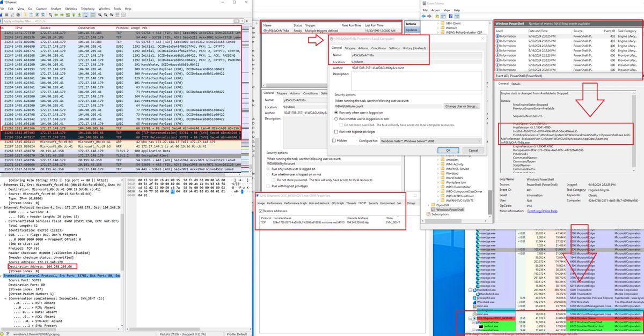The image size is (644, 336).
Task: Collapse thunderbird.exe process tree in Process Explorer
Action: pyautogui.click(x=470, y=290)
